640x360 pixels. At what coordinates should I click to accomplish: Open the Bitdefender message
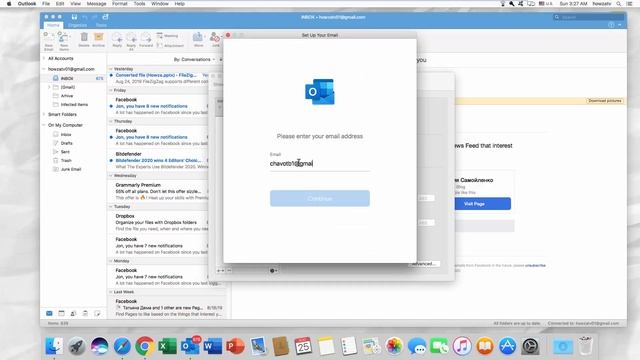pos(159,160)
